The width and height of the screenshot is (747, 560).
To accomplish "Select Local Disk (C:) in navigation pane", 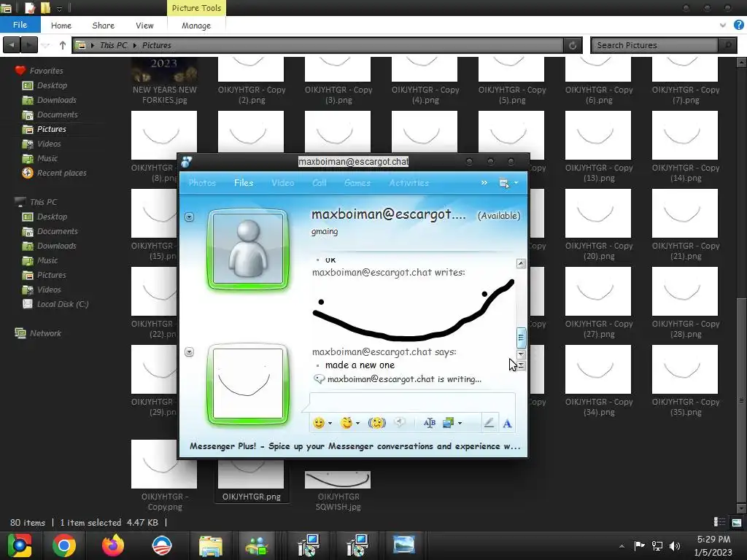I will [x=63, y=304].
